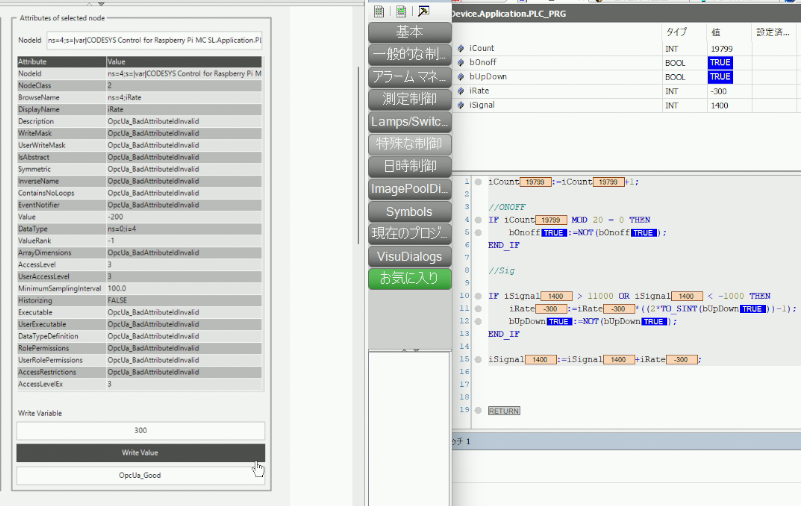Select iCount value 19799 in watch table
The width and height of the screenshot is (801, 506).
721,49
